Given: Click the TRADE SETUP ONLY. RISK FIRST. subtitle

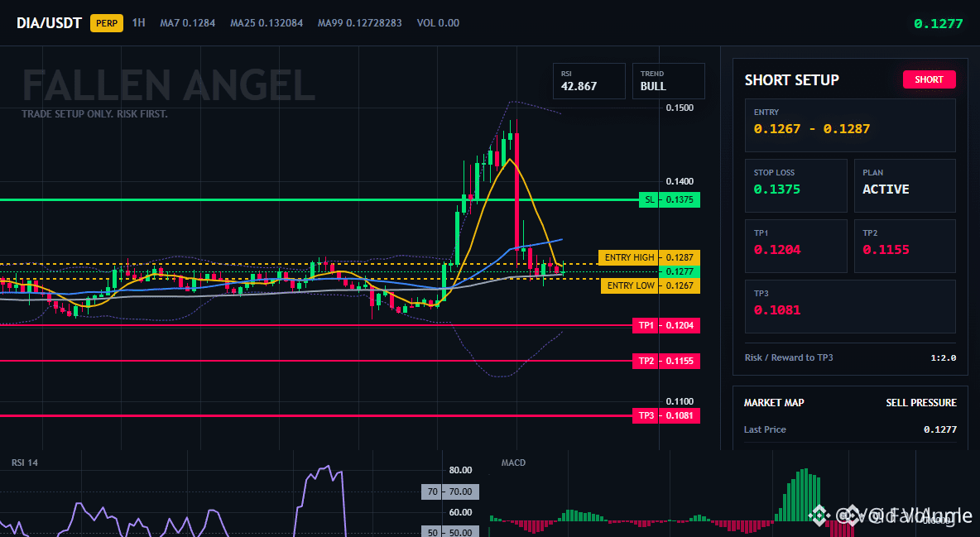Looking at the screenshot, I should click(x=94, y=114).
